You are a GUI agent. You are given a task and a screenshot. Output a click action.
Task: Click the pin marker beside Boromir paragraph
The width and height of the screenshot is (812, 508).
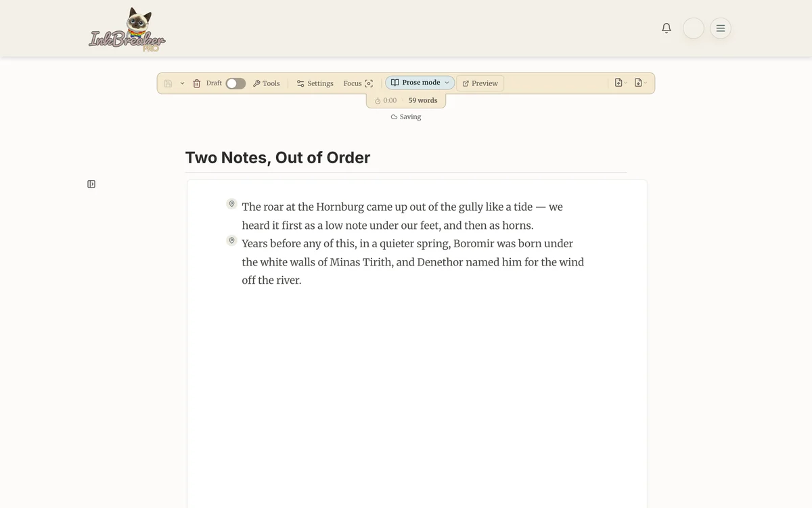pos(231,240)
